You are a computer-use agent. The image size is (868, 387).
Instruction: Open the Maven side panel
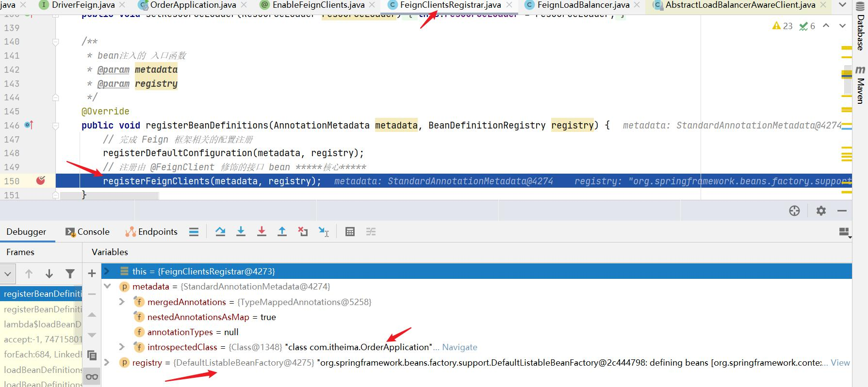860,85
